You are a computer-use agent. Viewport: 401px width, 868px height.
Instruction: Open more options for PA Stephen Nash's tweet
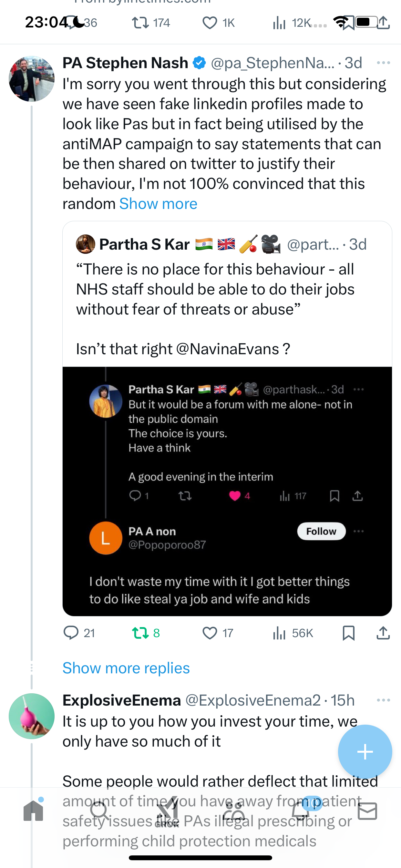click(384, 63)
